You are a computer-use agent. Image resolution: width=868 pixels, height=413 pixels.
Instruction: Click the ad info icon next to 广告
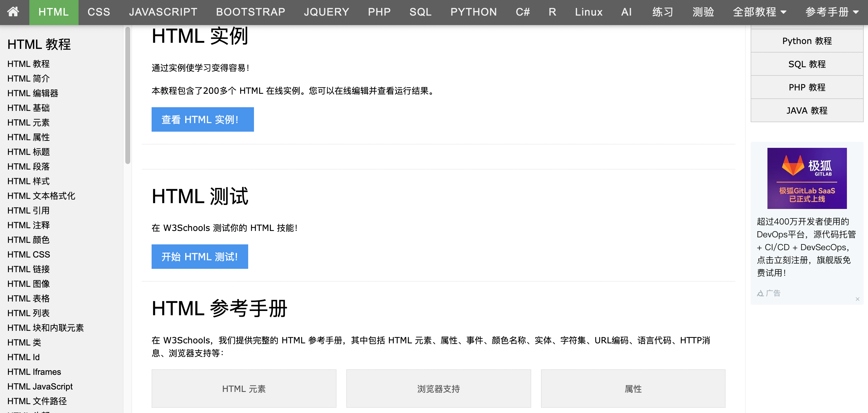pos(760,294)
